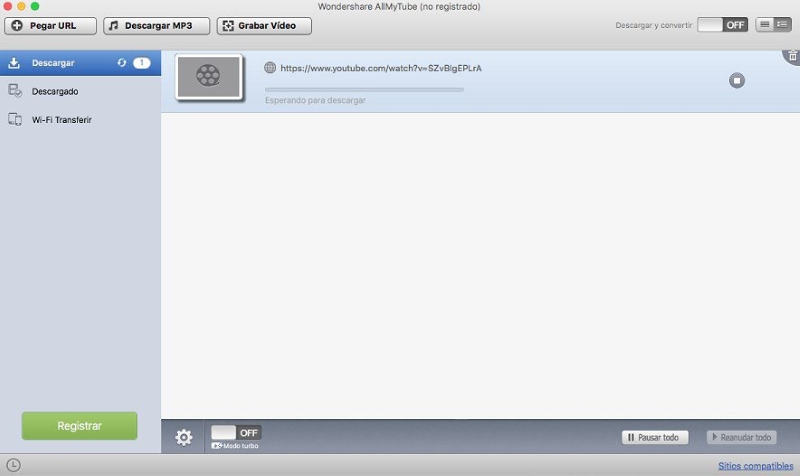Screen dimensions: 800x476
Task: Click the green Registrar button
Action: point(80,426)
